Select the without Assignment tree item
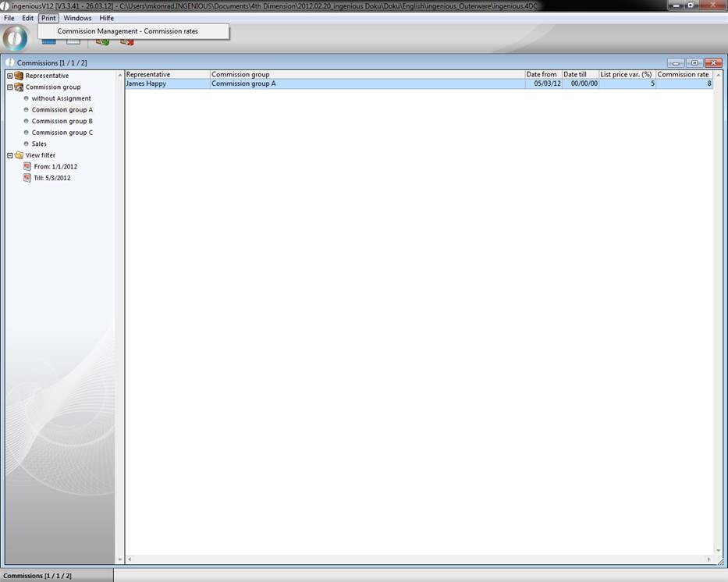Image resolution: width=728 pixels, height=582 pixels. (61, 98)
